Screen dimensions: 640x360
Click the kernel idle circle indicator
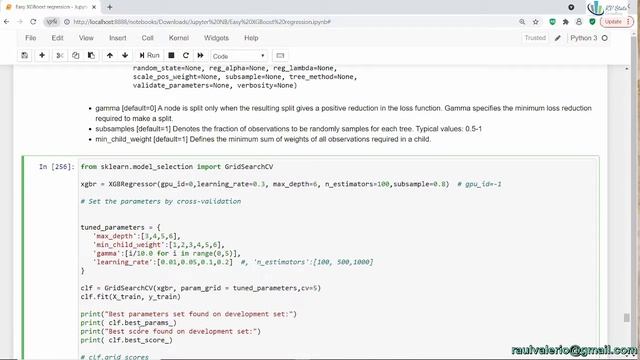click(605, 38)
